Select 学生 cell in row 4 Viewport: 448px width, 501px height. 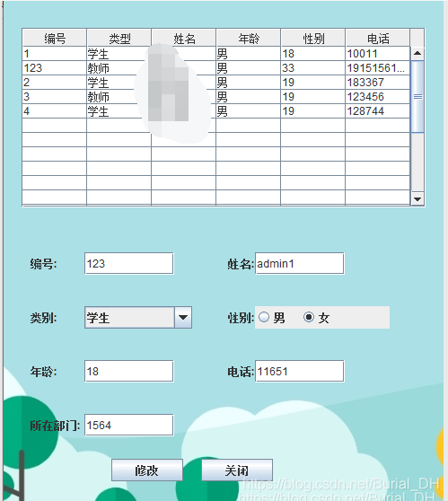click(x=119, y=111)
